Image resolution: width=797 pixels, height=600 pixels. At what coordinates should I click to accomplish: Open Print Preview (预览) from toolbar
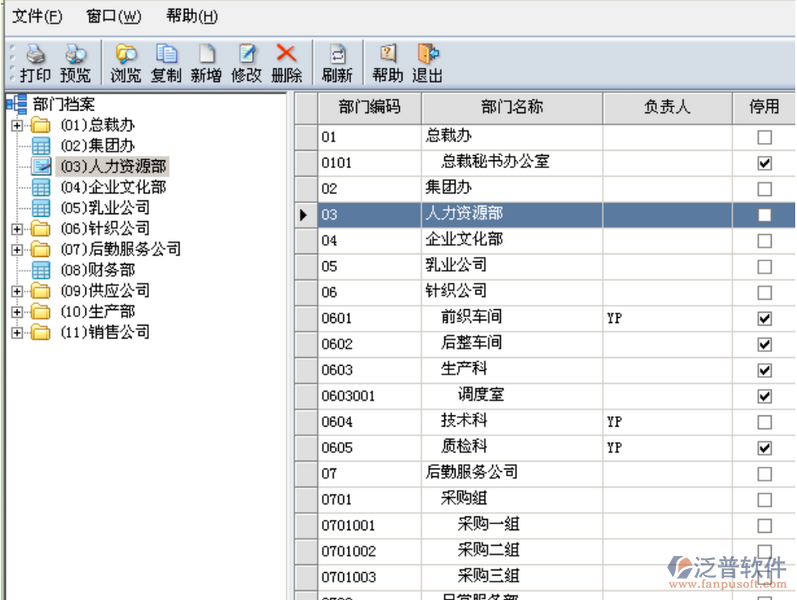point(75,56)
